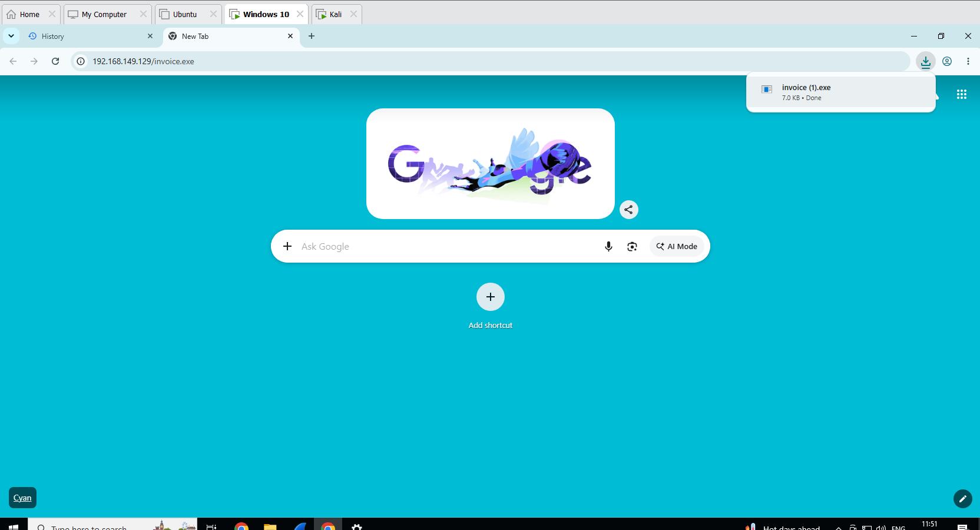Open Settings gear in the taskbar

click(357, 526)
